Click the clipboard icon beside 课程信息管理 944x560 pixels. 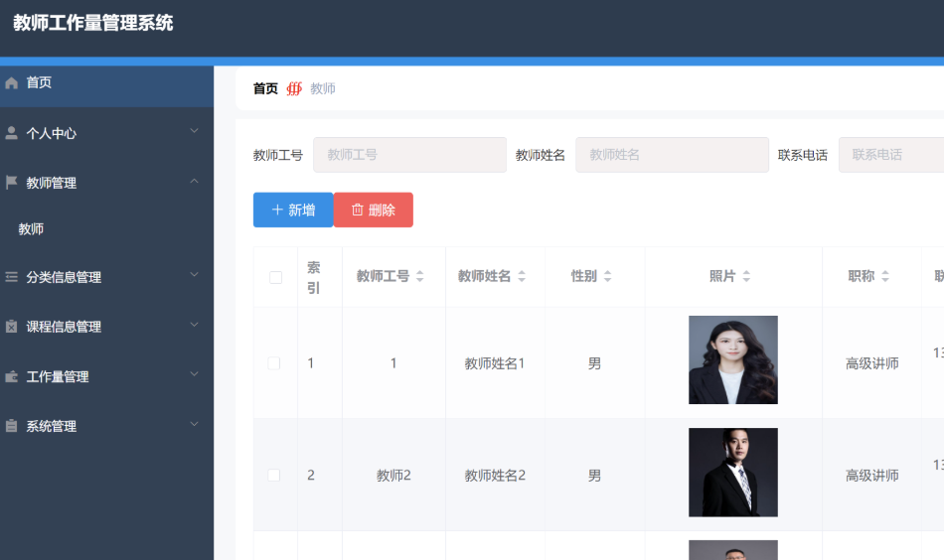coord(12,327)
